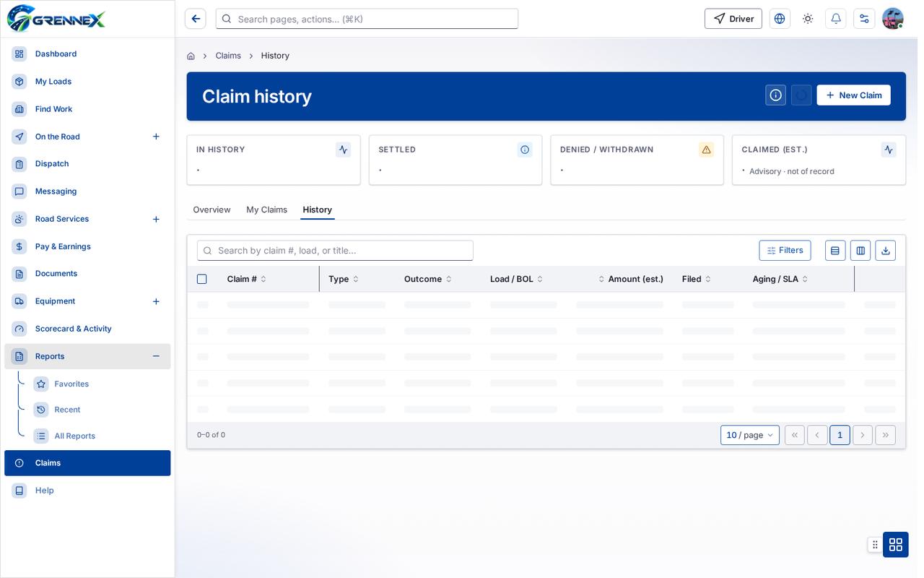Expand the On the Road submenu
The height and width of the screenshot is (578, 924).
click(x=156, y=137)
